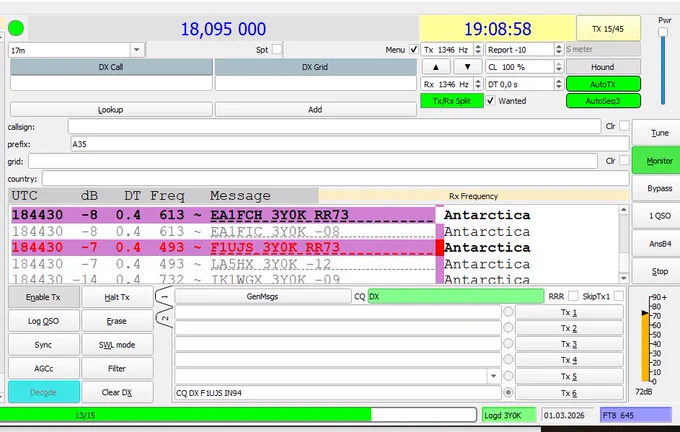Click the Filter button
Image resolution: width=680 pixels, height=432 pixels.
click(x=117, y=368)
